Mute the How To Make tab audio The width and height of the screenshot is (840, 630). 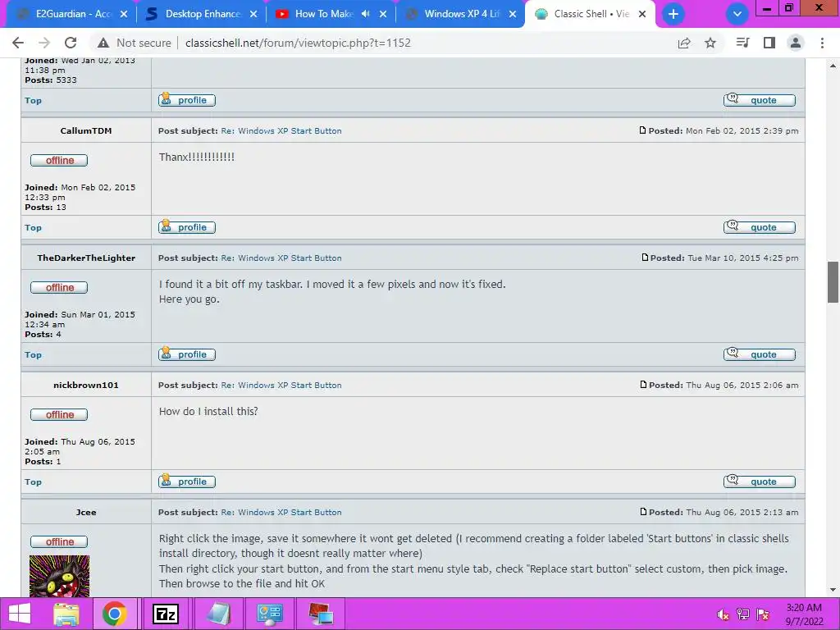pyautogui.click(x=365, y=14)
